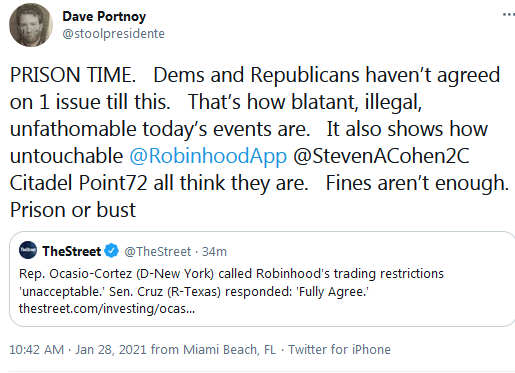Open the @TheStreet handle in quoted tweet
The image size is (515, 373).
[157, 251]
